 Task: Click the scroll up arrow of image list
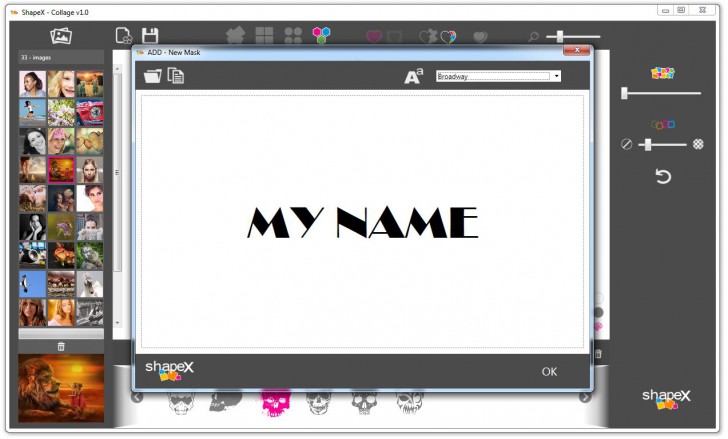click(x=117, y=69)
